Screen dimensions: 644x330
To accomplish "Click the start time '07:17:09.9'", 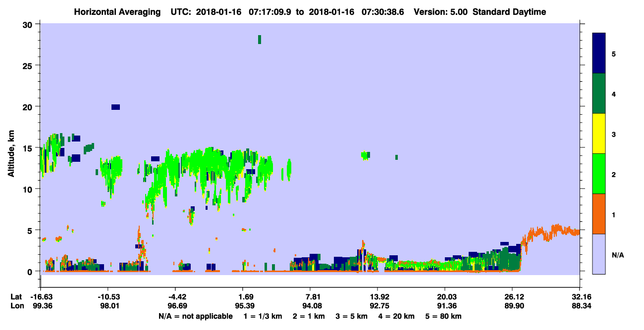I will click(x=270, y=12).
